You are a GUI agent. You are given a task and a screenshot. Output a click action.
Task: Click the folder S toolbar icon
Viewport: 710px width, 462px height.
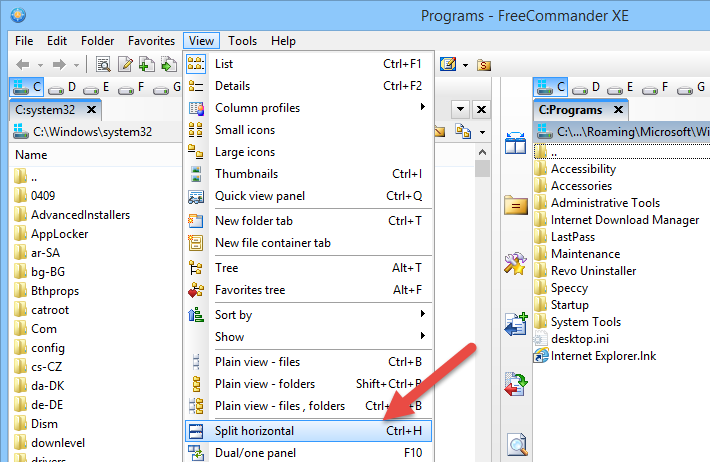[x=484, y=65]
